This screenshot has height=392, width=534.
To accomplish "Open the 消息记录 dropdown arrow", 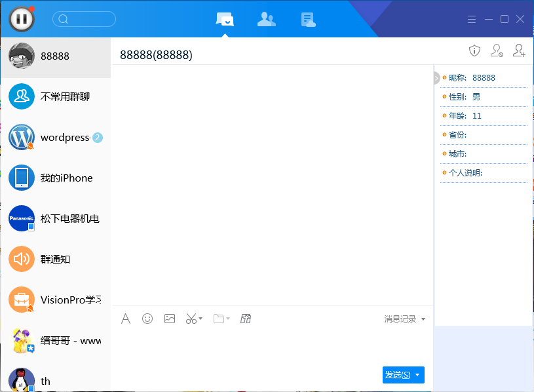I will click(423, 319).
